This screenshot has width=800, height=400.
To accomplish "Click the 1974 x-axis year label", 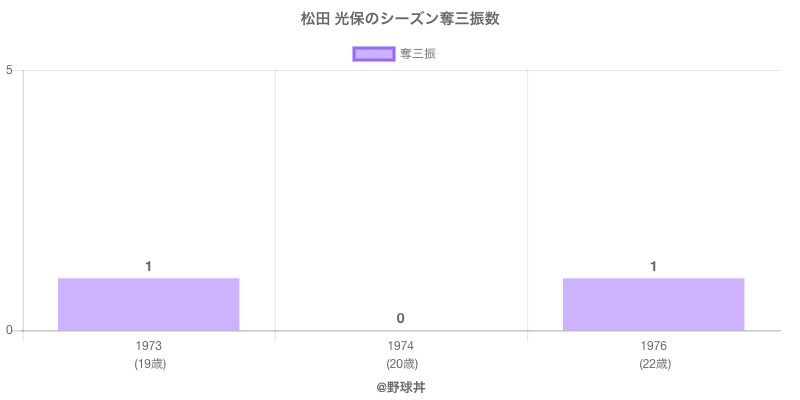I will [x=400, y=346].
